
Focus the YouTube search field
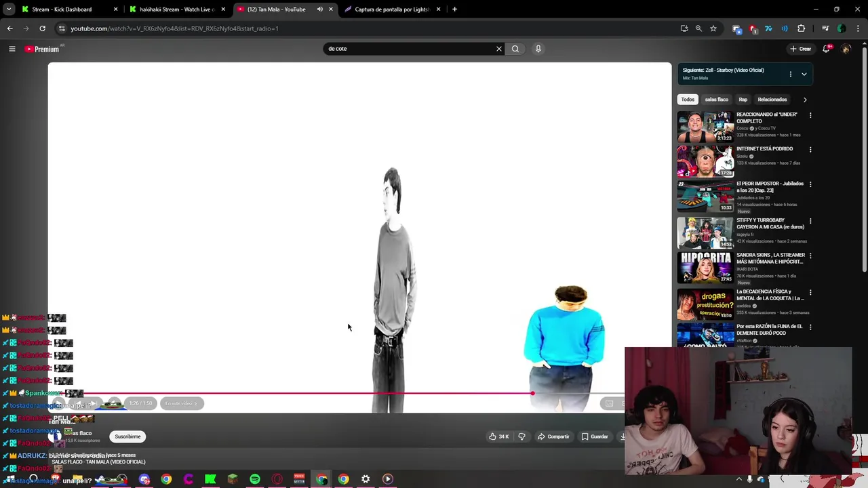point(410,49)
